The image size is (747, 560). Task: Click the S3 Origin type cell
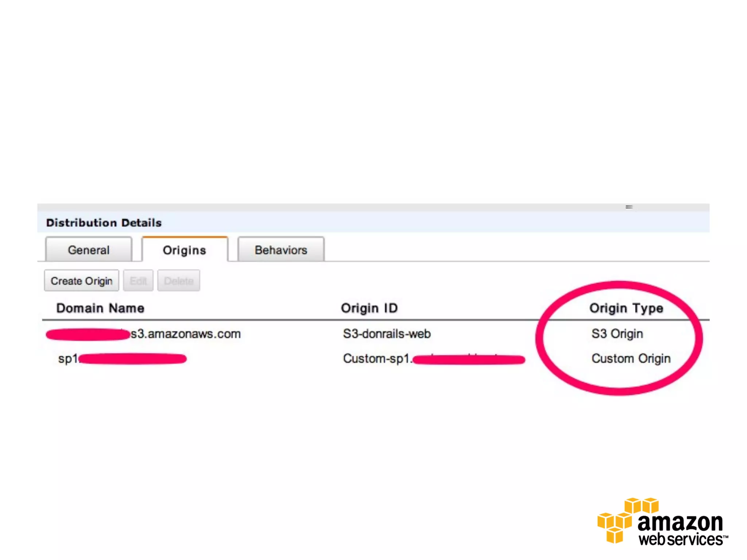(x=617, y=334)
